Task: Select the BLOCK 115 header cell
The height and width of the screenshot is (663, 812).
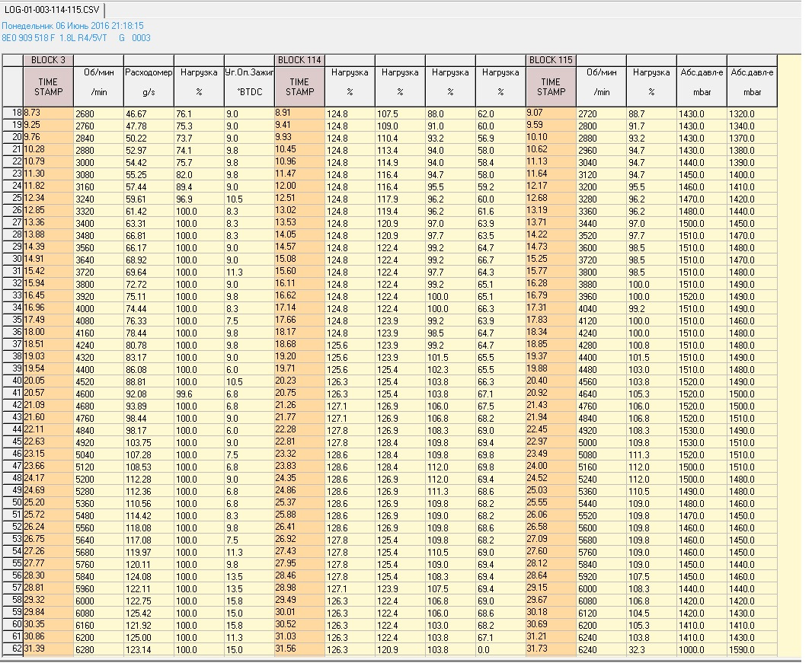Action: pyautogui.click(x=551, y=60)
